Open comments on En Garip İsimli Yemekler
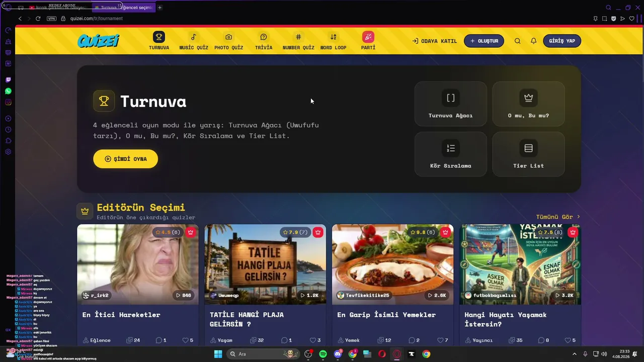 414,340
